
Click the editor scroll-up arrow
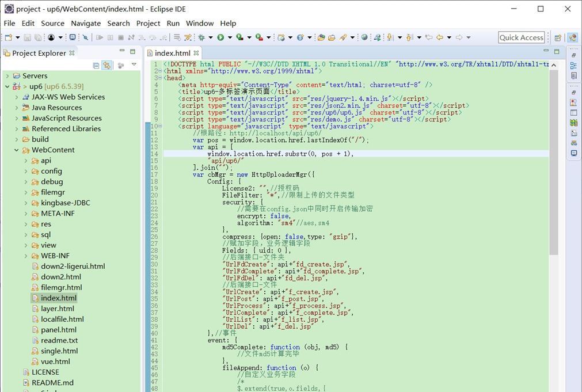[553, 65]
